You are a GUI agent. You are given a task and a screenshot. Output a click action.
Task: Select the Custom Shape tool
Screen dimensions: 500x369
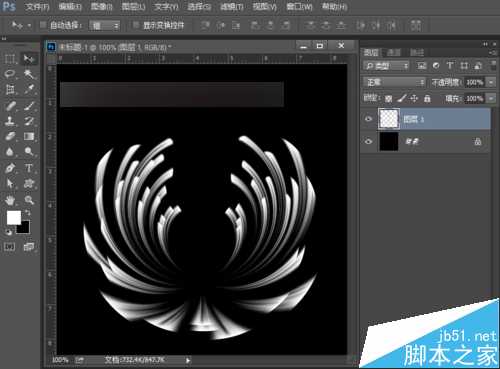(x=29, y=183)
